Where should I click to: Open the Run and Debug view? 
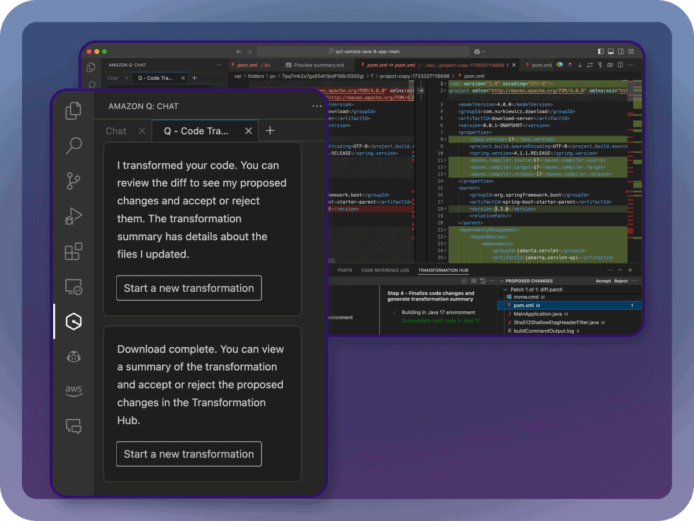coord(73,216)
